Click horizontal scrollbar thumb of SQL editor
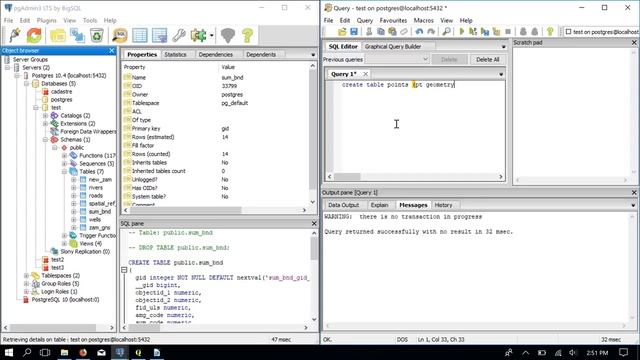This screenshot has height=360, width=640. pyautogui.click(x=347, y=177)
